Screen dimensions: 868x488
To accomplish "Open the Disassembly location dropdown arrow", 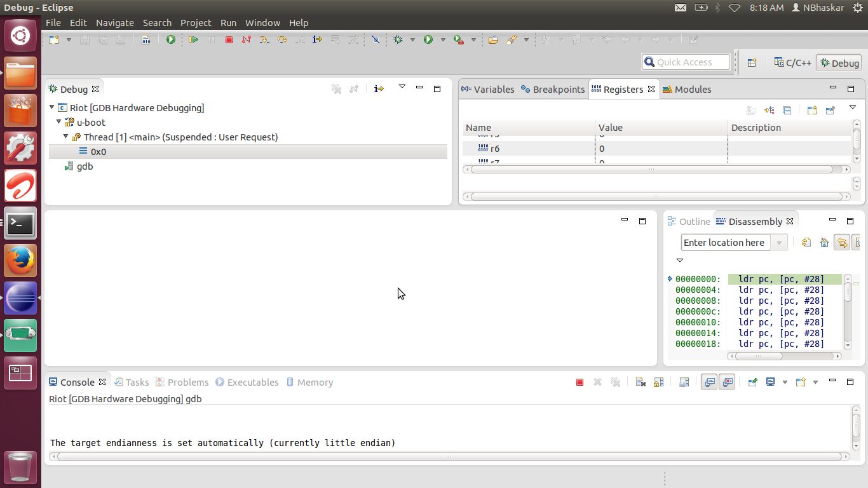I will point(779,243).
